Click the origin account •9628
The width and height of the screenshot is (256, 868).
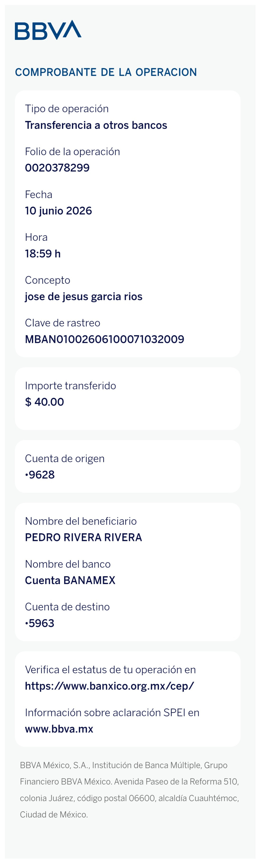40,475
